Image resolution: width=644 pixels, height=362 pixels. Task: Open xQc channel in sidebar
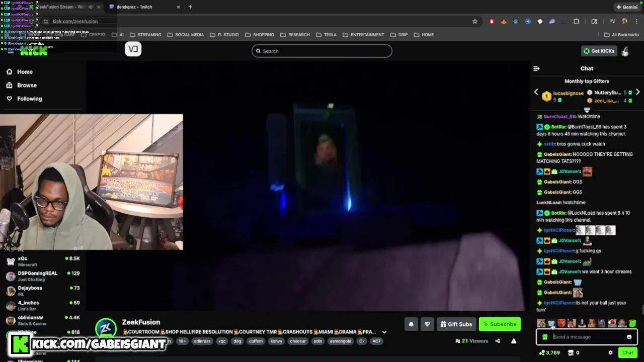(x=43, y=261)
